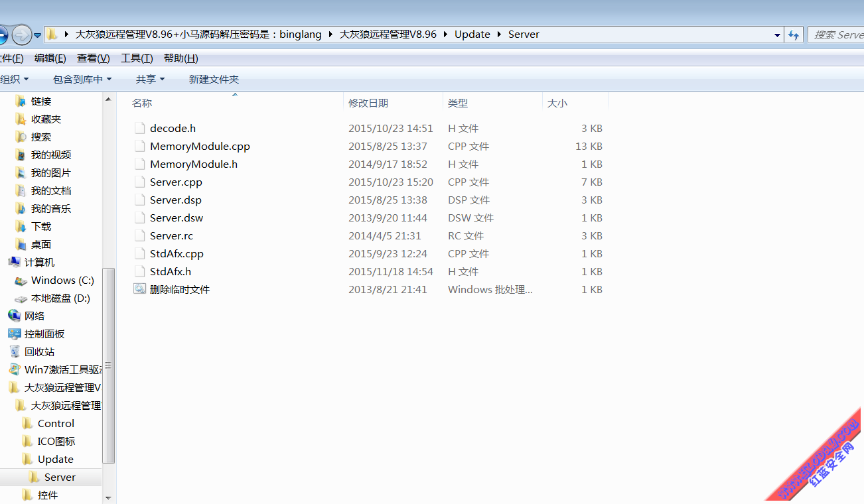Expand breadcrumb arrow before Update
The image size is (864, 504).
pos(445,34)
